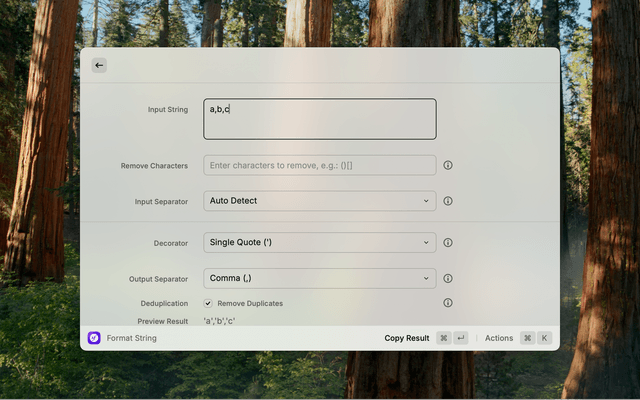Click the Deduplication info icon
The image size is (640, 400).
point(448,303)
